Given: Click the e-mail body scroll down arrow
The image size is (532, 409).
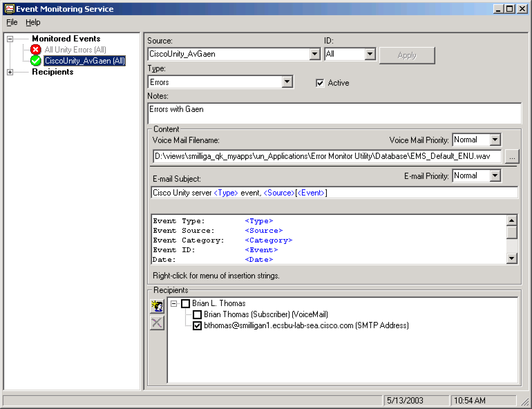Looking at the screenshot, I should coord(512,258).
